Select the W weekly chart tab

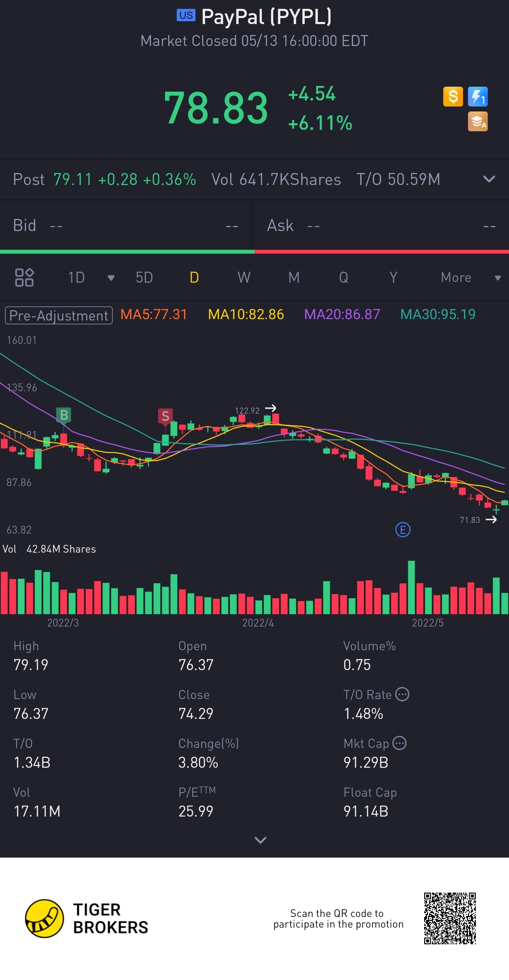(244, 277)
